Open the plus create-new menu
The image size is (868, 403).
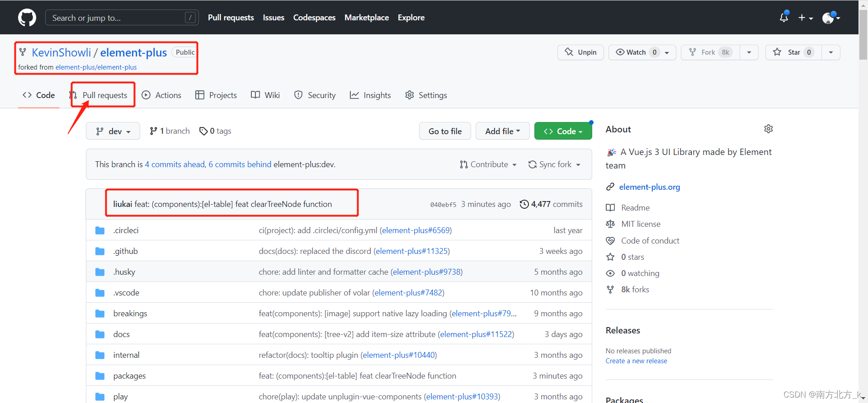click(x=805, y=18)
